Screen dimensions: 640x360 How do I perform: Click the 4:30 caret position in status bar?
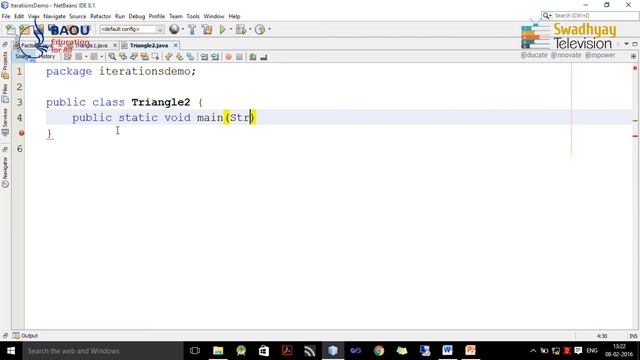click(x=602, y=336)
